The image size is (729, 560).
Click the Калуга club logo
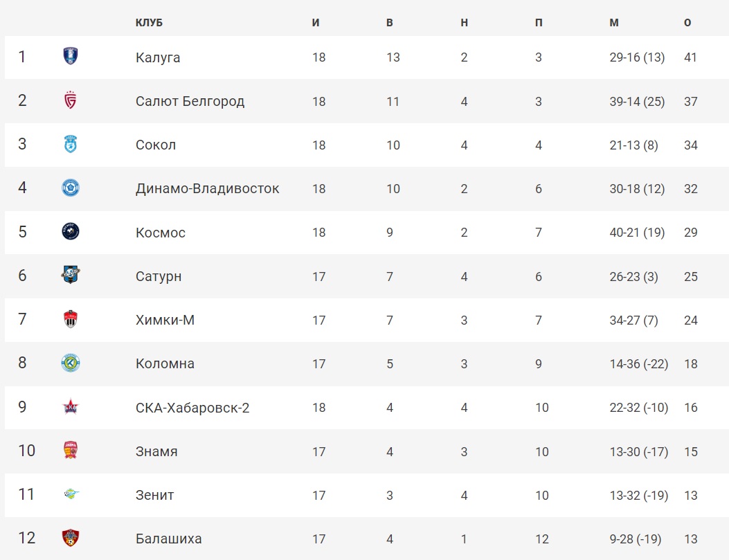[x=70, y=56]
